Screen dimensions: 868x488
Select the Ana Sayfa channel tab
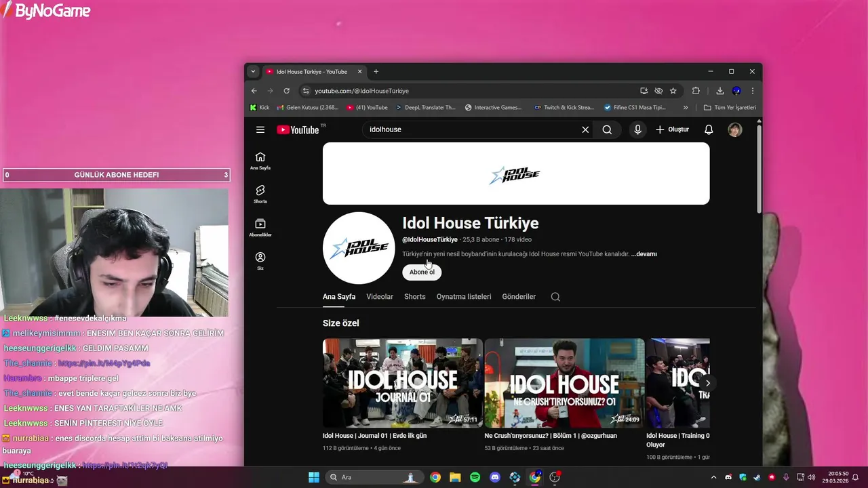(x=339, y=297)
